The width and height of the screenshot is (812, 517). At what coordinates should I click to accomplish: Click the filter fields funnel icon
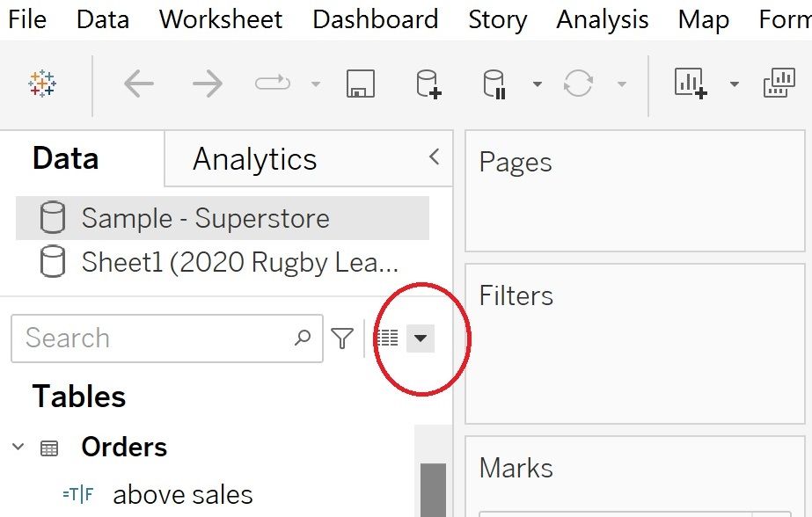342,338
